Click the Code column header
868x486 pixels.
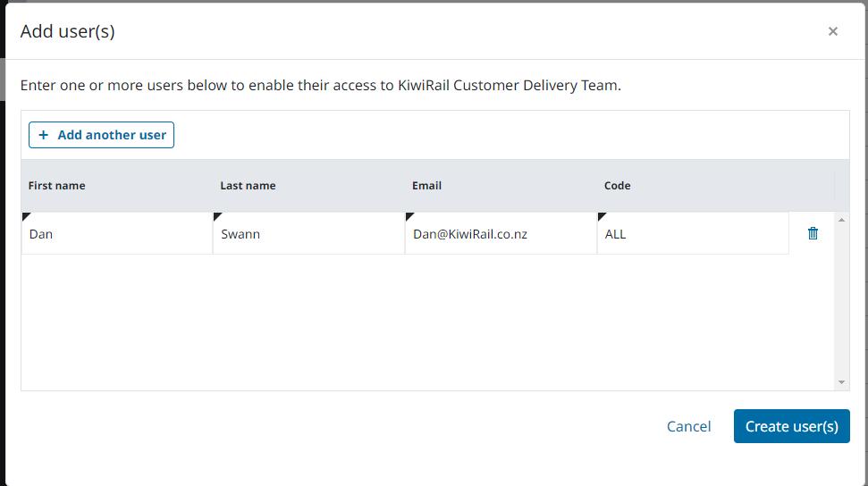pos(617,186)
